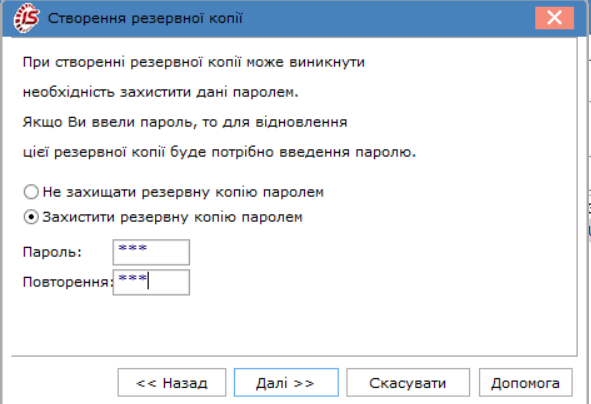This screenshot has height=404, width=591.
Task: Click the label text "Не захищати резервну копію паролем"
Action: (183, 192)
